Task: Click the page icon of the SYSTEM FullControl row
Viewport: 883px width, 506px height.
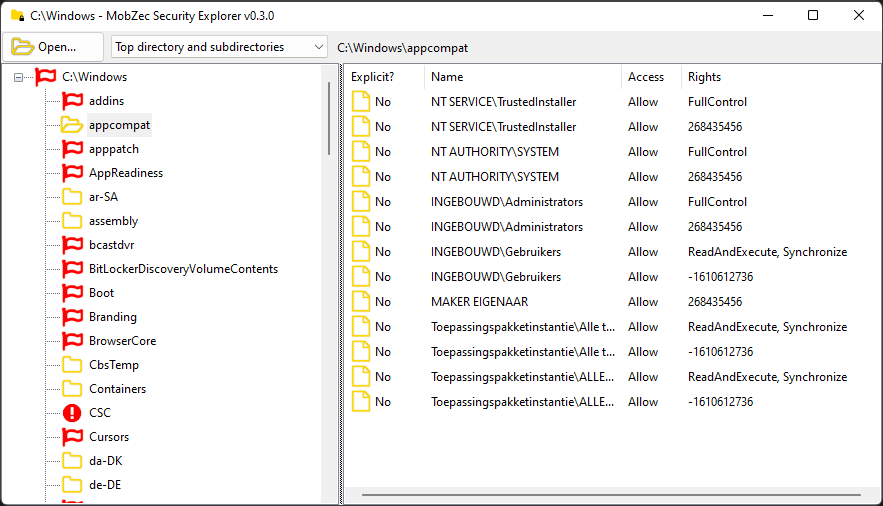Action: click(x=361, y=152)
